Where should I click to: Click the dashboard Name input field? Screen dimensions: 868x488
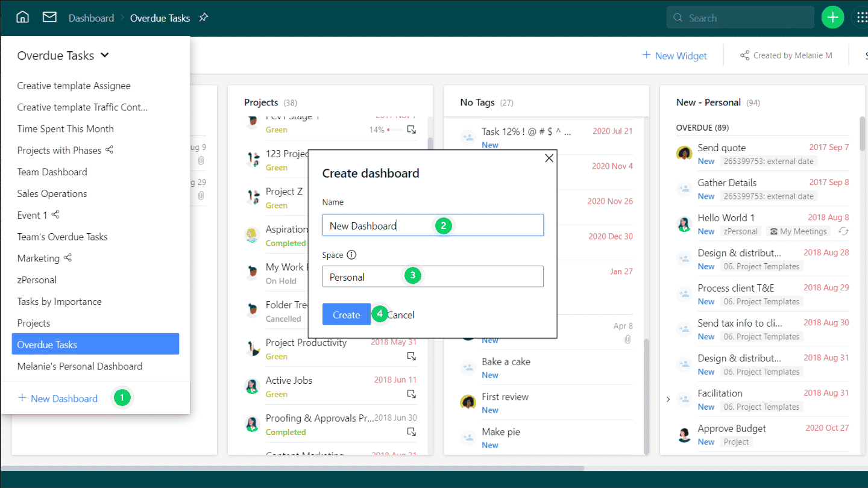point(433,225)
